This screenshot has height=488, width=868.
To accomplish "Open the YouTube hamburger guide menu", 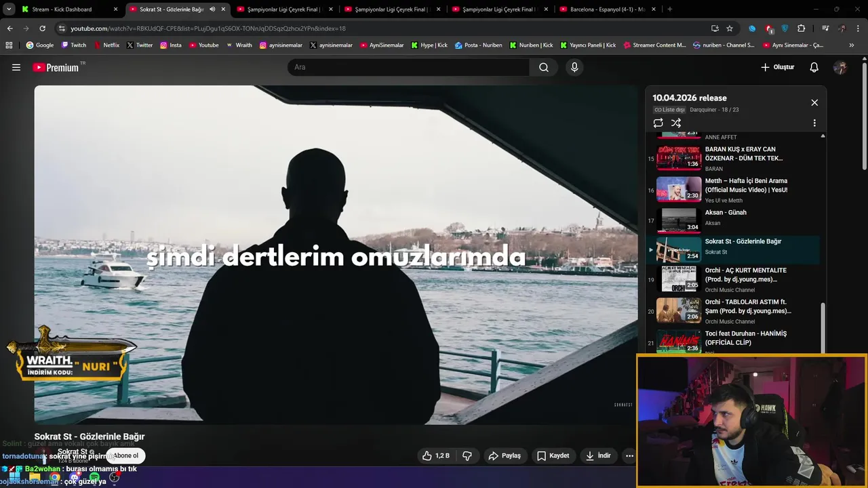I will pyautogui.click(x=16, y=67).
